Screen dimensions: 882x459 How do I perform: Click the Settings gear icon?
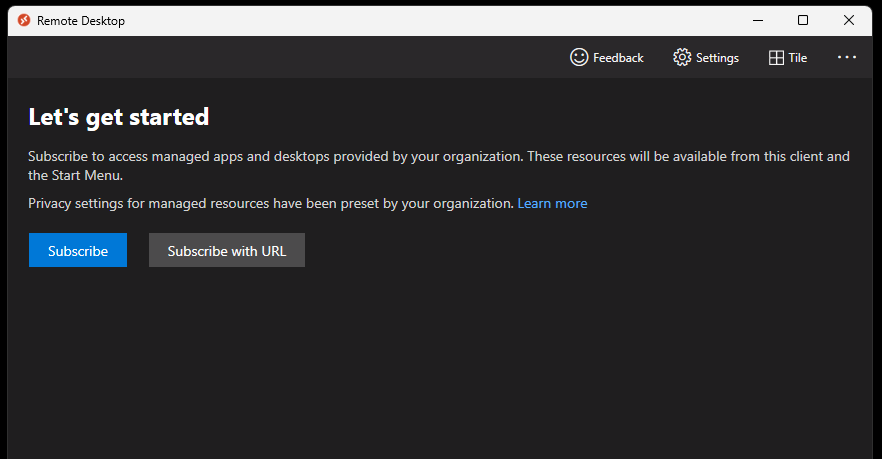(x=682, y=57)
